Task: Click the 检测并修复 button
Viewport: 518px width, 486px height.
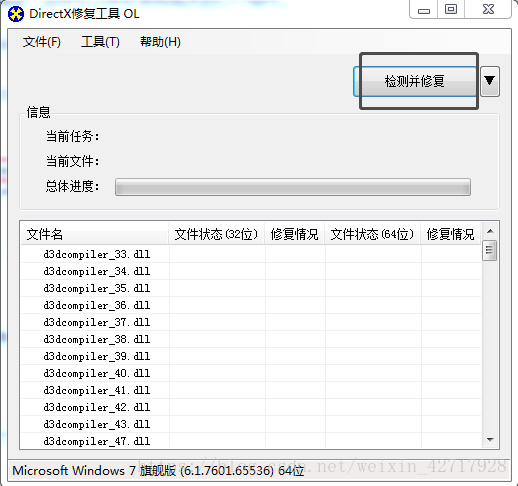Action: pos(415,81)
